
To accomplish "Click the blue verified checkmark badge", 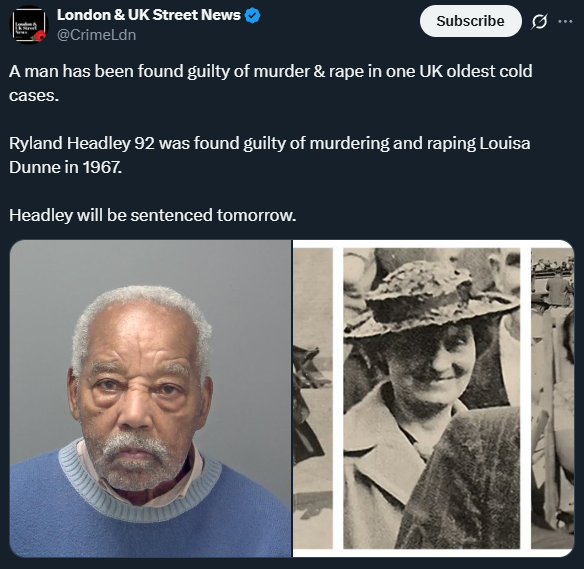I will point(253,16).
